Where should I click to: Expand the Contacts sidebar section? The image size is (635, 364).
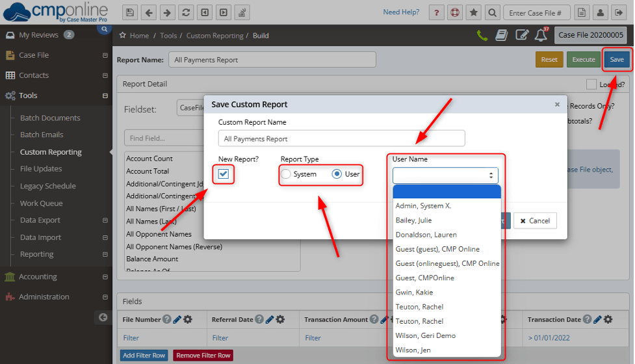pyautogui.click(x=105, y=75)
